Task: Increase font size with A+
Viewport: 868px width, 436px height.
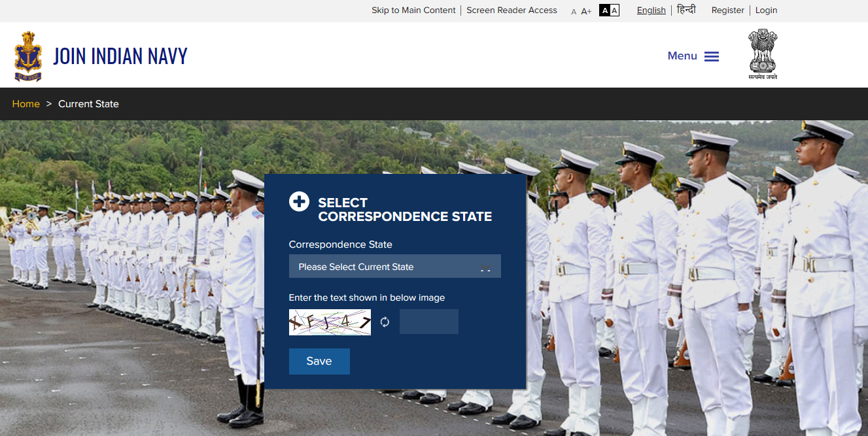Action: click(586, 11)
